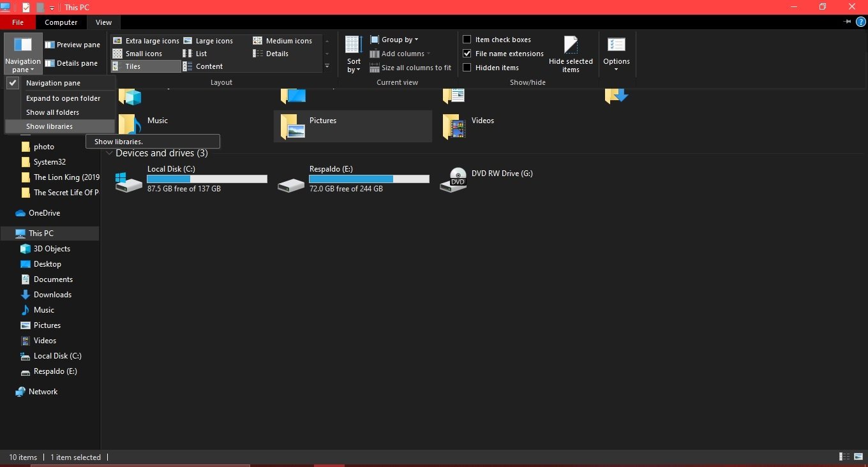Screen dimensions: 868x467
Task: Click Properties quick access icon
Action: tap(26, 8)
